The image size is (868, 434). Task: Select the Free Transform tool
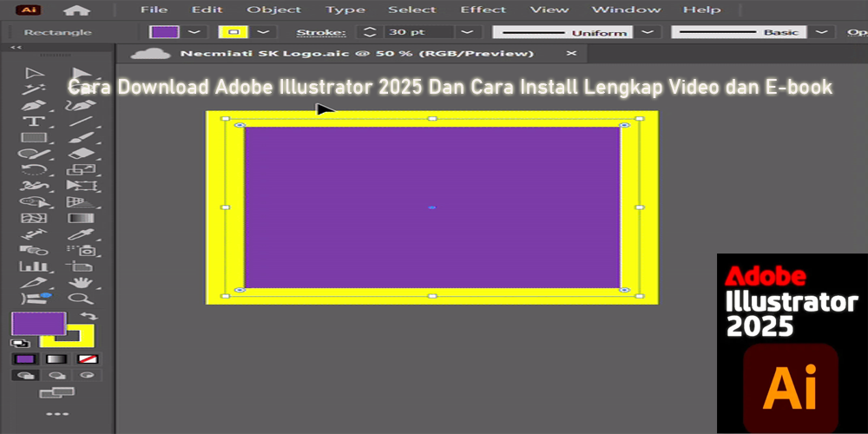pyautogui.click(x=81, y=186)
